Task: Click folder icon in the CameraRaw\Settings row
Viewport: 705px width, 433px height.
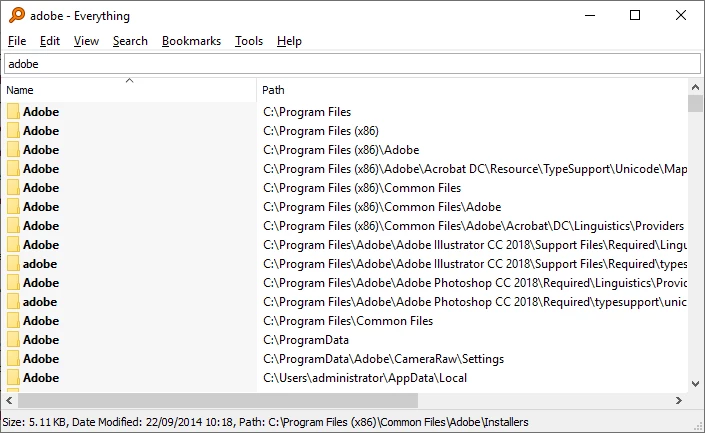Action: click(13, 358)
